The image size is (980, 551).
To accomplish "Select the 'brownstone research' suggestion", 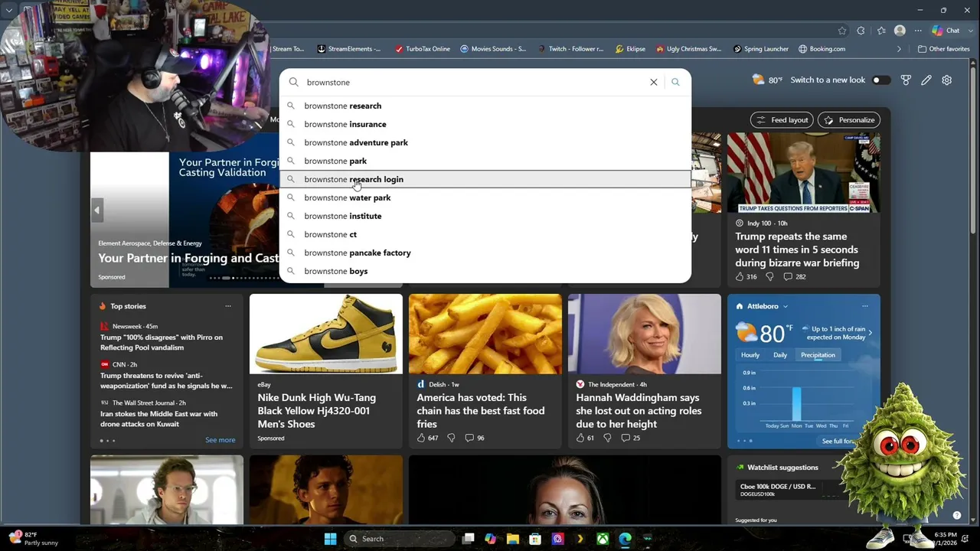I will click(485, 106).
